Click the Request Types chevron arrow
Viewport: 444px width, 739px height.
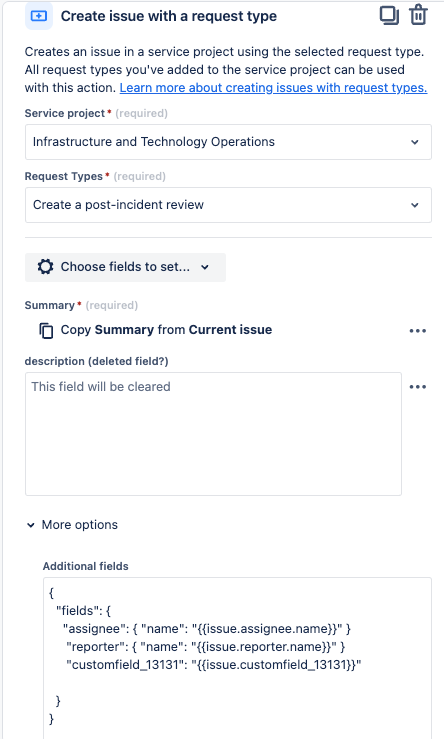click(x=415, y=205)
